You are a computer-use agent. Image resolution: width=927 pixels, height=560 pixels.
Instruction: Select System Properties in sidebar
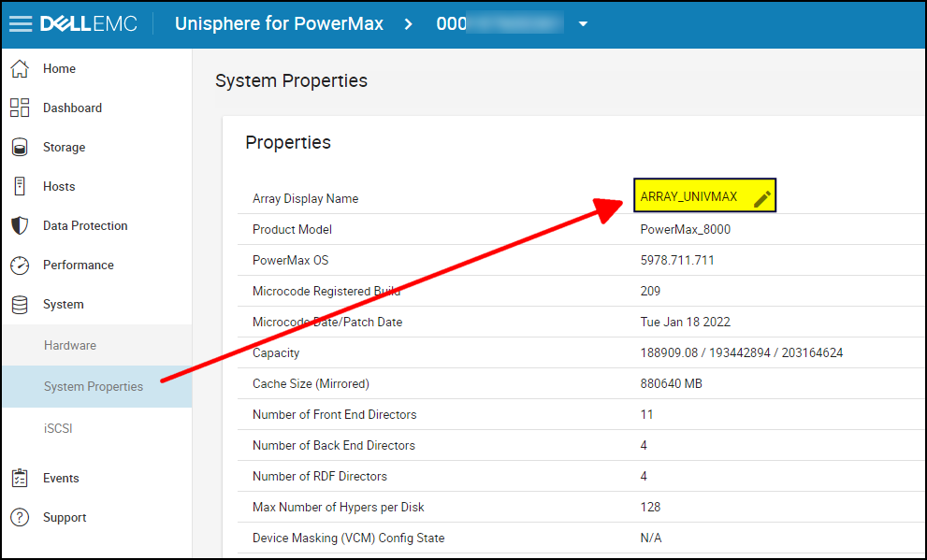click(94, 386)
